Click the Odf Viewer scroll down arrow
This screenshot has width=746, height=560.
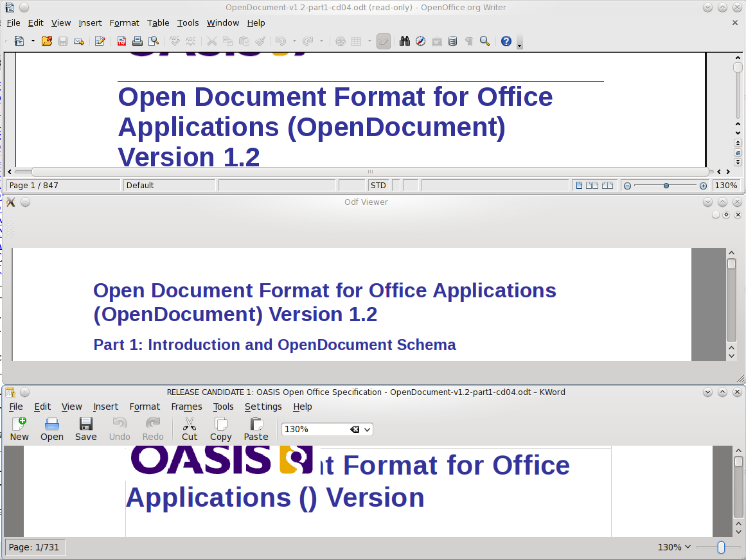(732, 356)
